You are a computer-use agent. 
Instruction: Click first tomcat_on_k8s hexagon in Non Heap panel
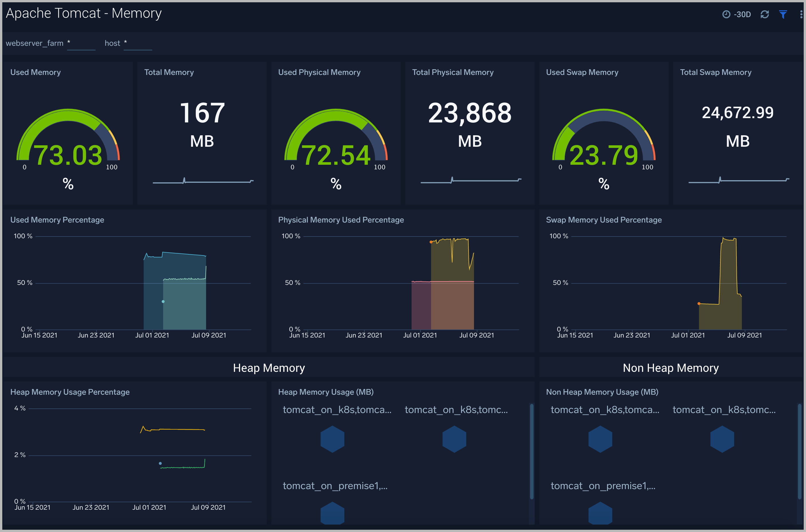coord(600,439)
